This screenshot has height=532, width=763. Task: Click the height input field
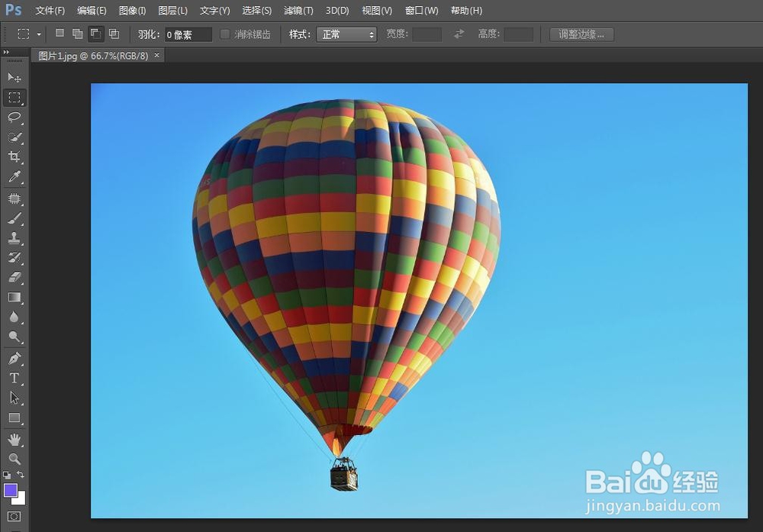518,34
